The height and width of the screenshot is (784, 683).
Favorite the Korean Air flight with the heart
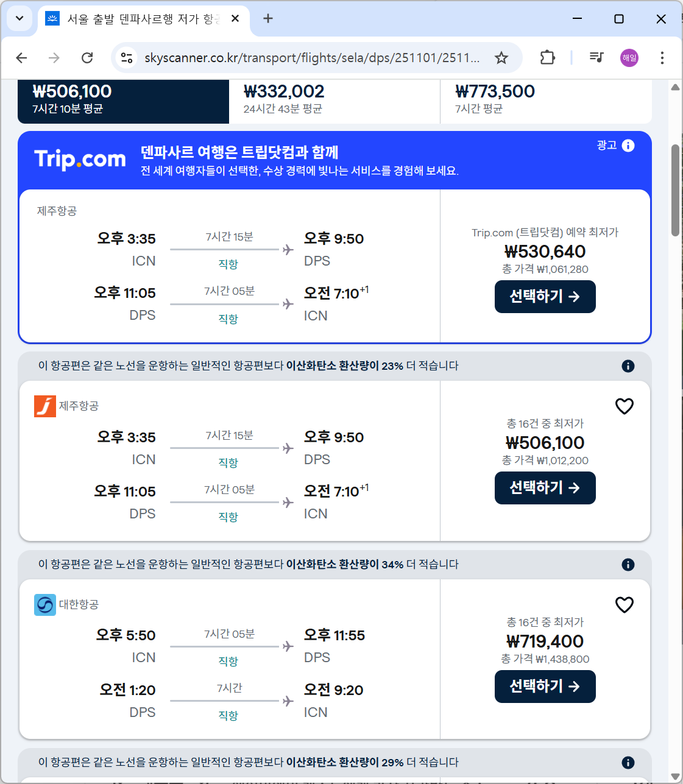624,605
